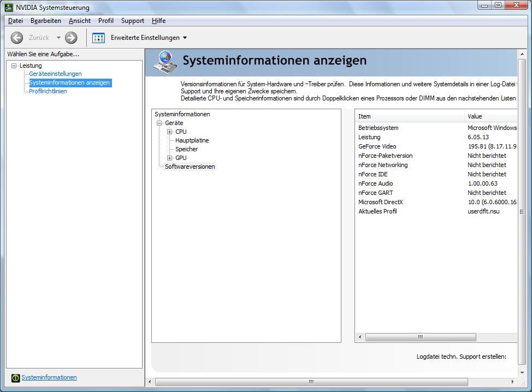Select the Aktuelles Profil row
The image size is (532, 392).
(x=436, y=211)
